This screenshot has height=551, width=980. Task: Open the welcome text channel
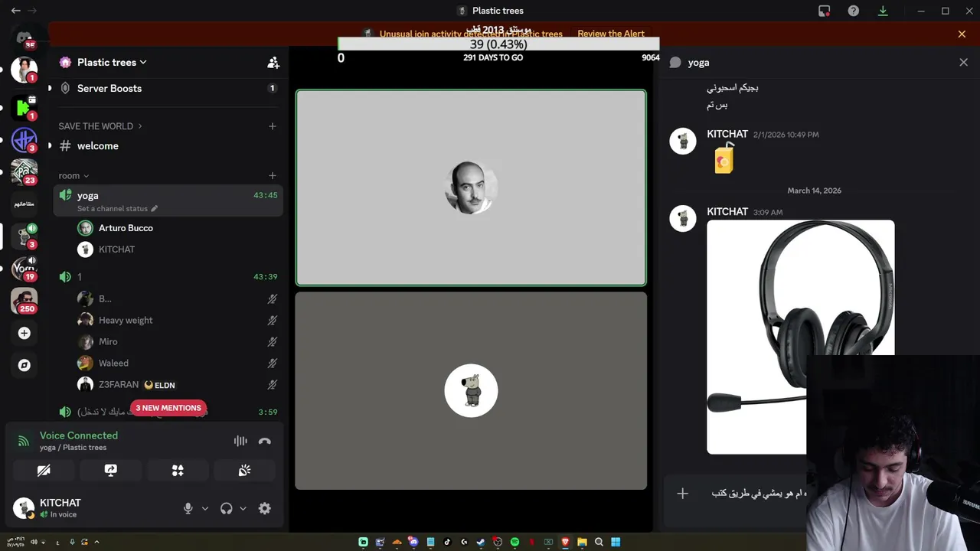167,145
